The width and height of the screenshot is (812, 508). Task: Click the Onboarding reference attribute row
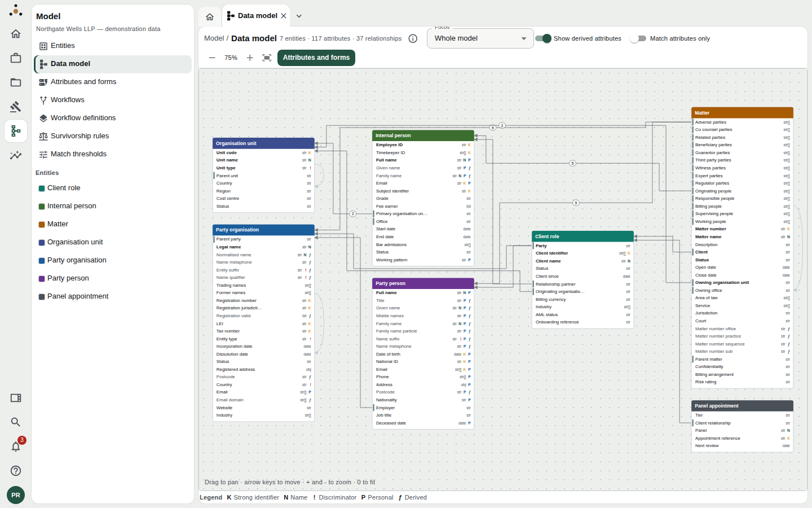tap(583, 322)
